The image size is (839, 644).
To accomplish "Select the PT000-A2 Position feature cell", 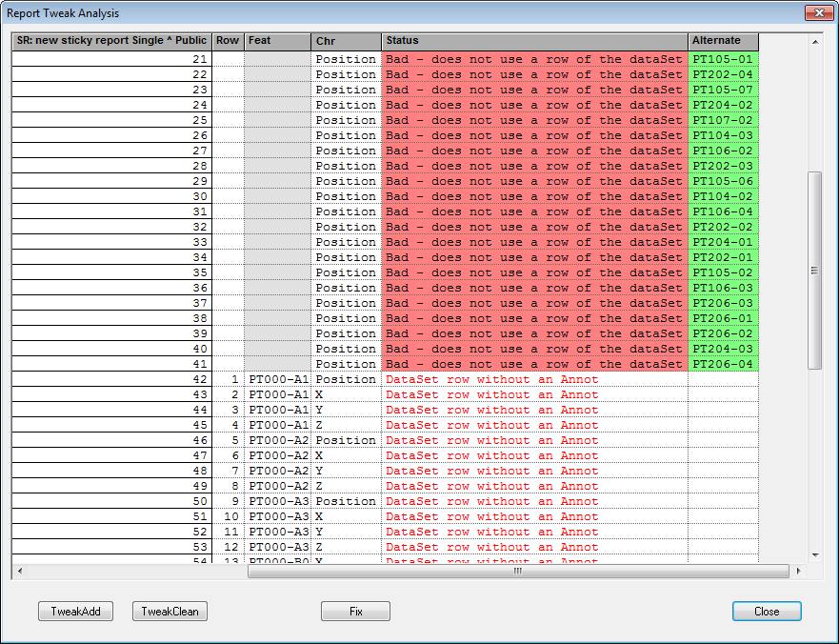I will pos(277,440).
